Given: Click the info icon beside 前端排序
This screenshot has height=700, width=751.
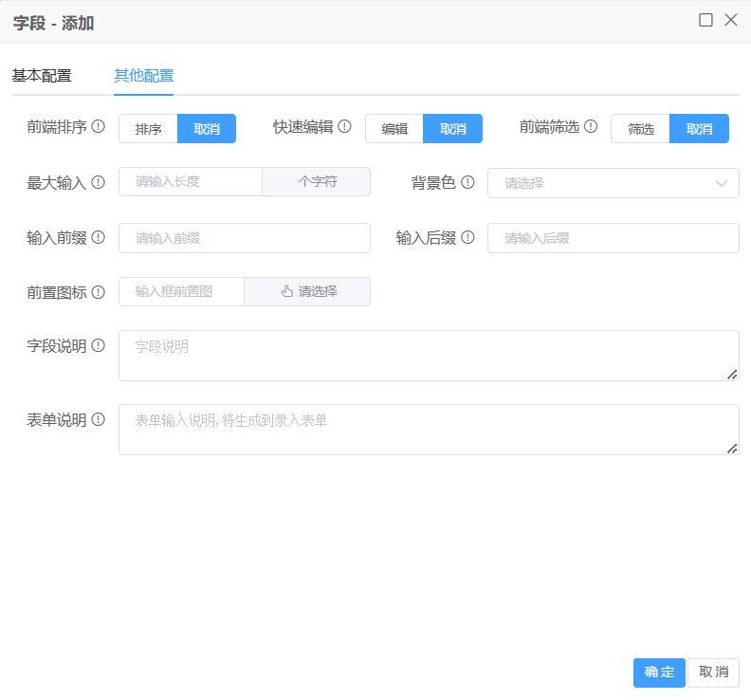Looking at the screenshot, I should 98,126.
